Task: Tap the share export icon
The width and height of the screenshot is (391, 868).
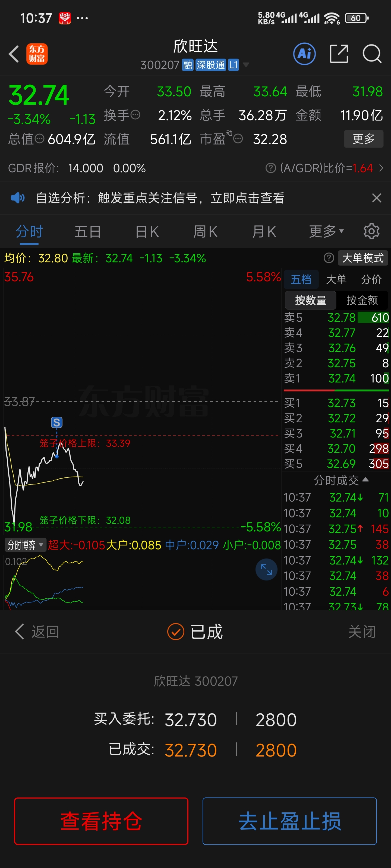Action: (x=339, y=54)
